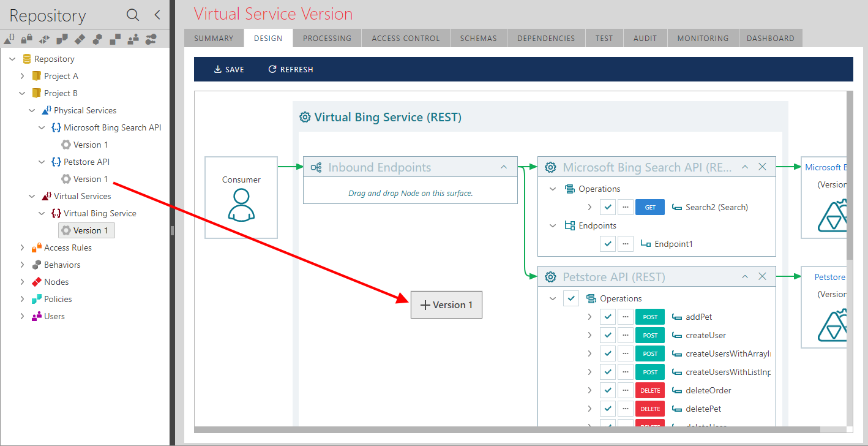
Task: Click the gear icon beside the Virtual Bing Service title
Action: pos(305,117)
